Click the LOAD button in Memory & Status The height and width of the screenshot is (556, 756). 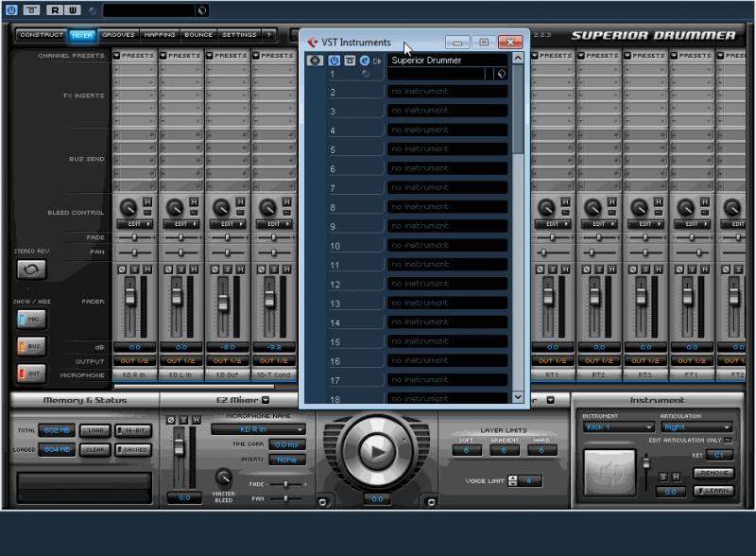[x=95, y=430]
